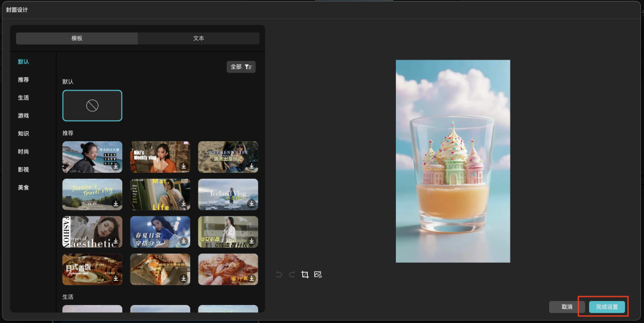Click the undo arrow icon
644x323 pixels.
point(278,274)
